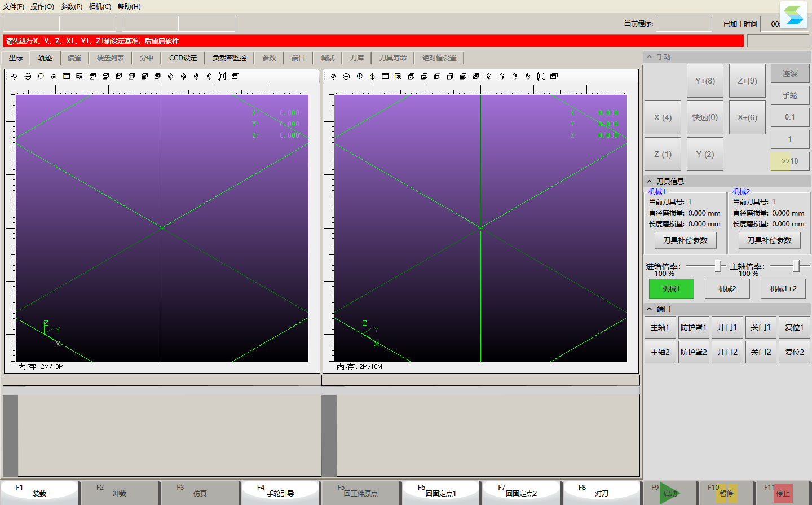Click zoom out icon in left view toolbar

coord(28,76)
